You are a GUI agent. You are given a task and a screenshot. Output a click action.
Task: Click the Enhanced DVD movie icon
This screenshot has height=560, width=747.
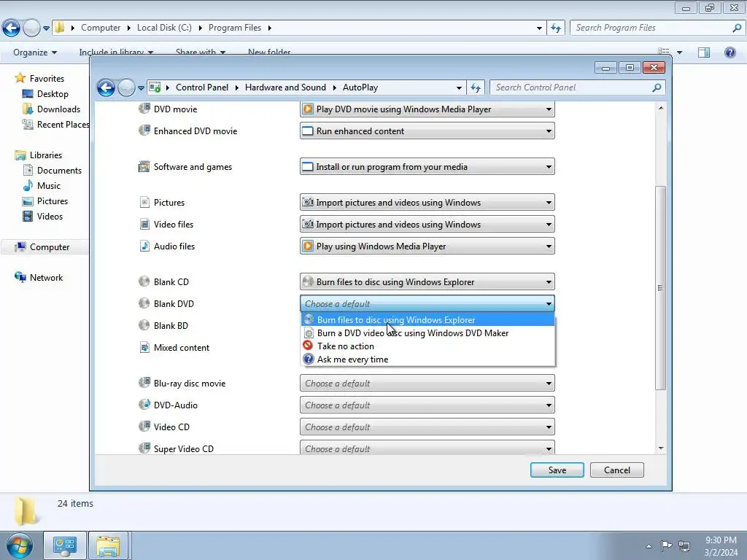[144, 131]
